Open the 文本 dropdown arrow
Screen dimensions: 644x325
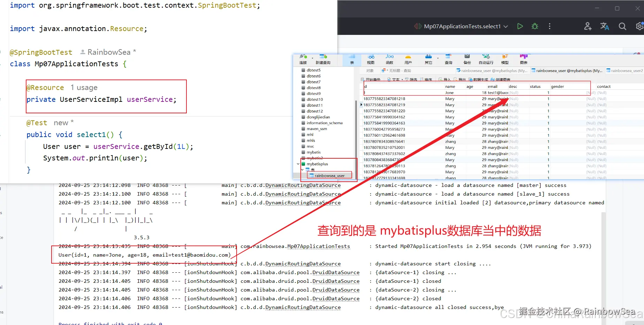[402, 80]
